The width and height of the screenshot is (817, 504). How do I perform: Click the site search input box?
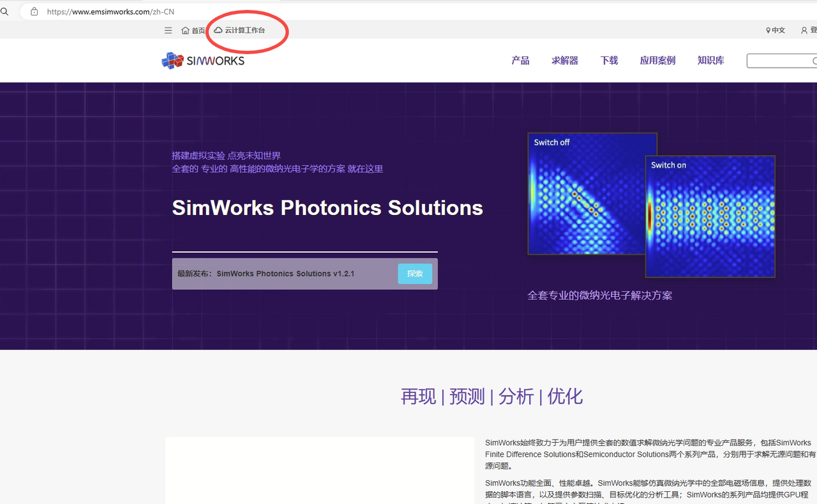(782, 61)
